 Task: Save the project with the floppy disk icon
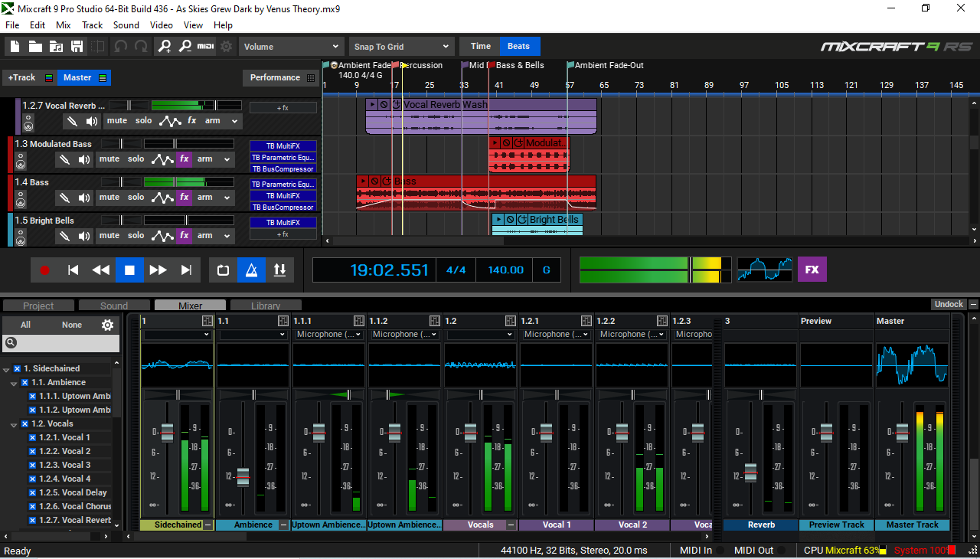(77, 47)
